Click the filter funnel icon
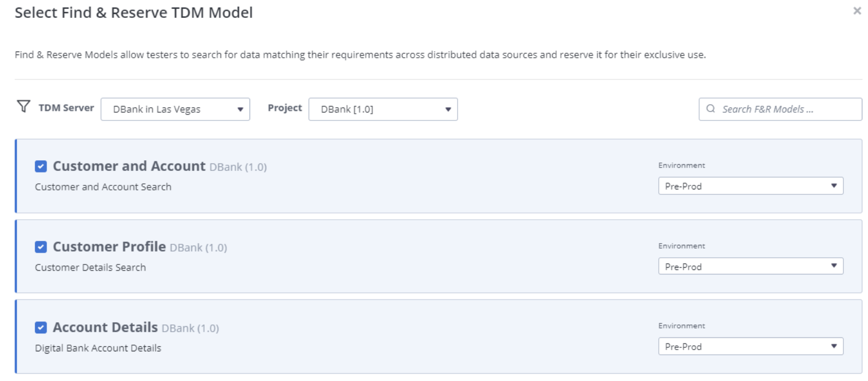Image resolution: width=868 pixels, height=381 pixels. [x=23, y=106]
